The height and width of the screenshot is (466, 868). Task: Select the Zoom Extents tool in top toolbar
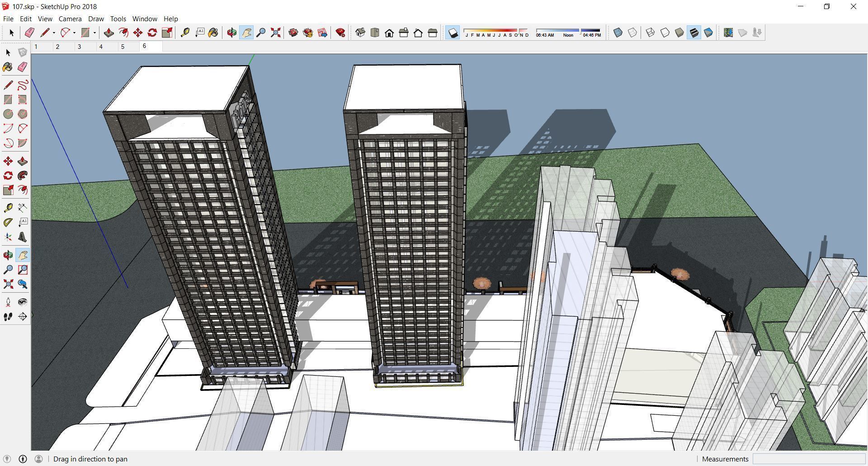point(275,33)
